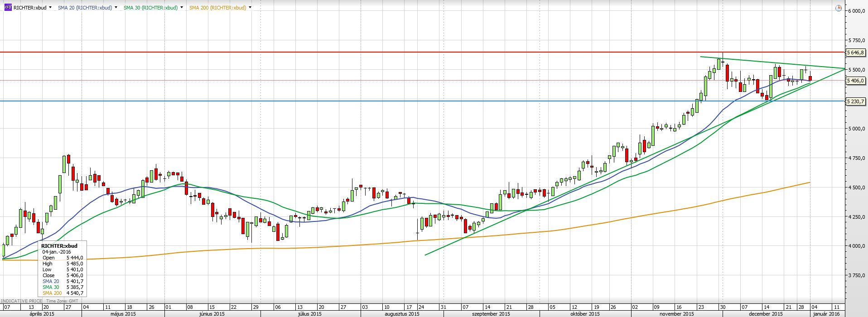Screen dimensions: 868x317
Task: Click the Close 5 406,0 tooltip row
Action: [63, 275]
